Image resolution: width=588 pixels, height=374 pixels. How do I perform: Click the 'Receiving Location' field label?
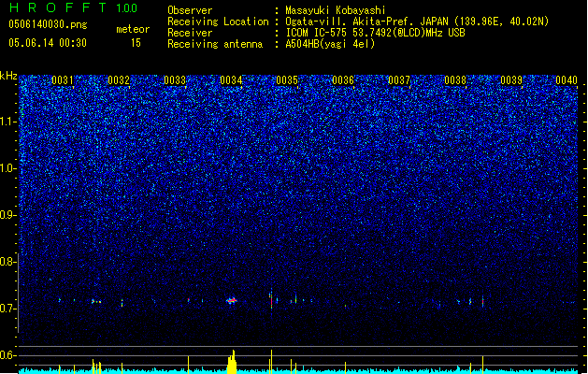218,22
